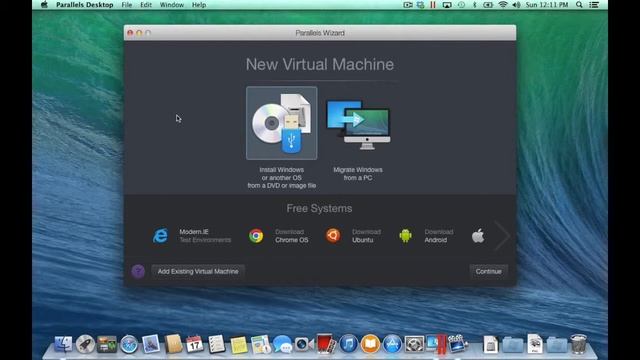This screenshot has height=360, width=640.
Task: Open Calendar showing 17 in dock
Action: pyautogui.click(x=195, y=344)
